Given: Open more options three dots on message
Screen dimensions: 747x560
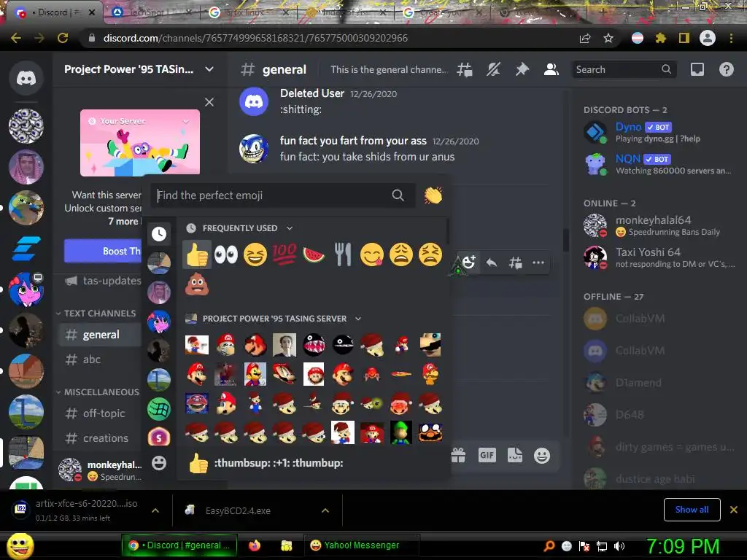Looking at the screenshot, I should (x=538, y=262).
